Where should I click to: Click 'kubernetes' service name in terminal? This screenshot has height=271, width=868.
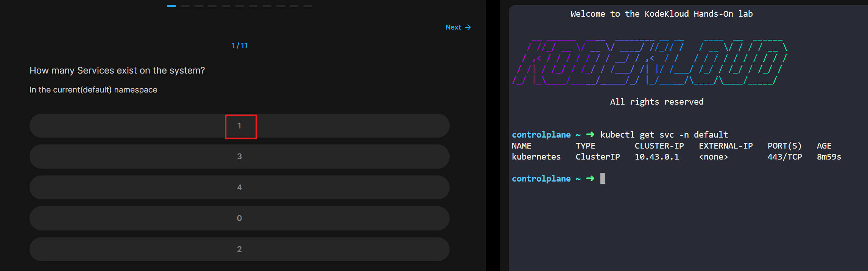tap(536, 157)
